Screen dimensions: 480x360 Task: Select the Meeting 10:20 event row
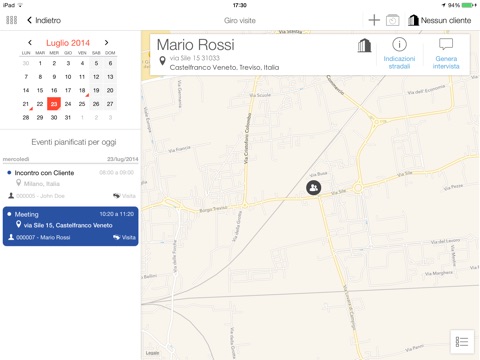coord(70,226)
